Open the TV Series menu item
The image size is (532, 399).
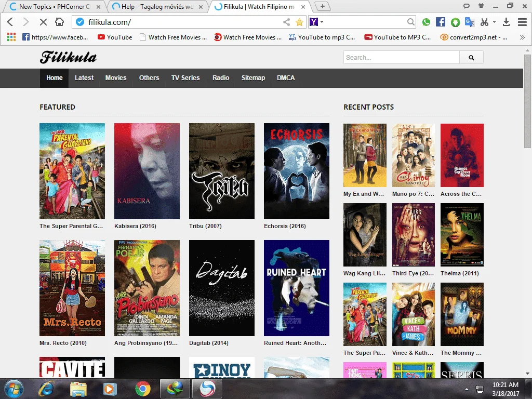point(185,78)
